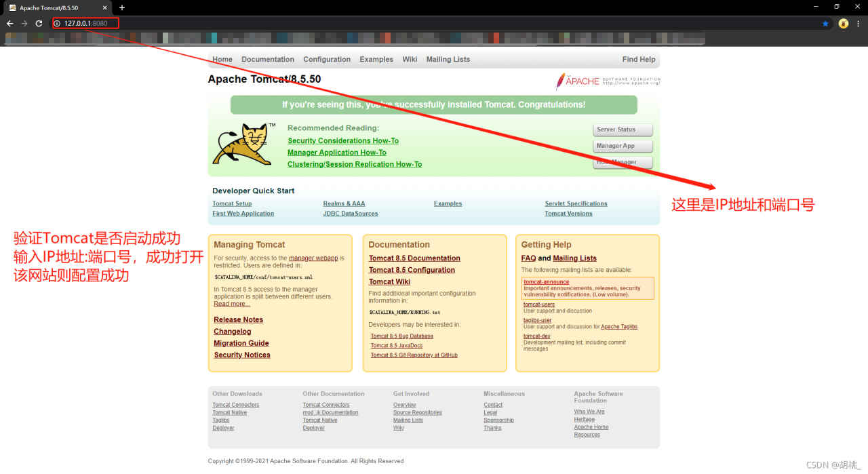Open the JDBC DataSources link
The height and width of the screenshot is (474, 868).
[x=351, y=214]
